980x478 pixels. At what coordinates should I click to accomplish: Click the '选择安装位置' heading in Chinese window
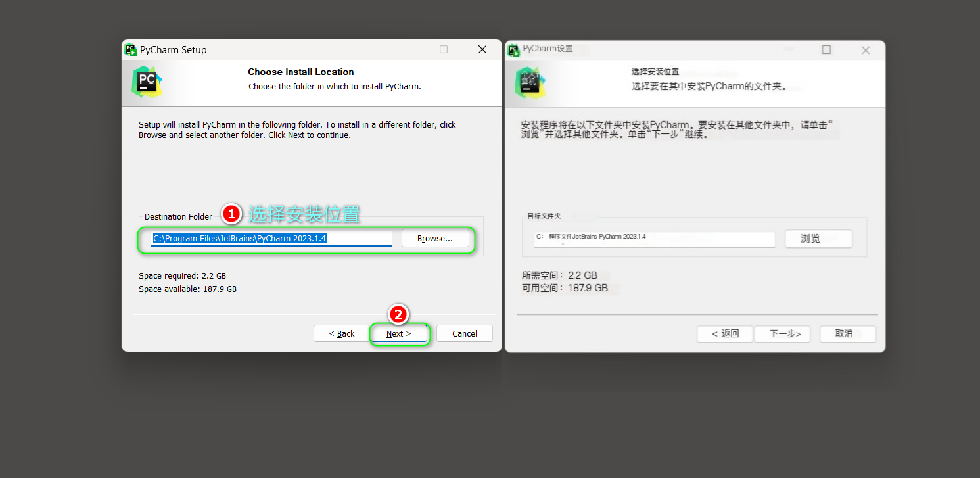(655, 72)
